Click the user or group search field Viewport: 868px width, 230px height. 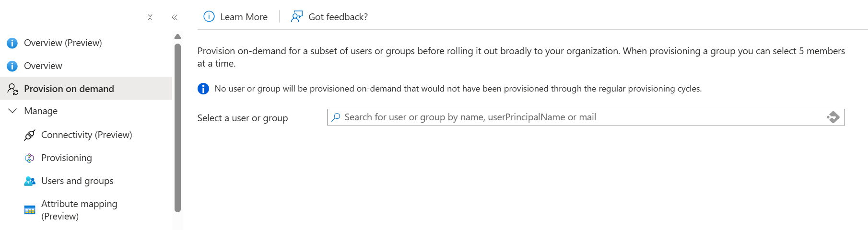click(x=586, y=117)
